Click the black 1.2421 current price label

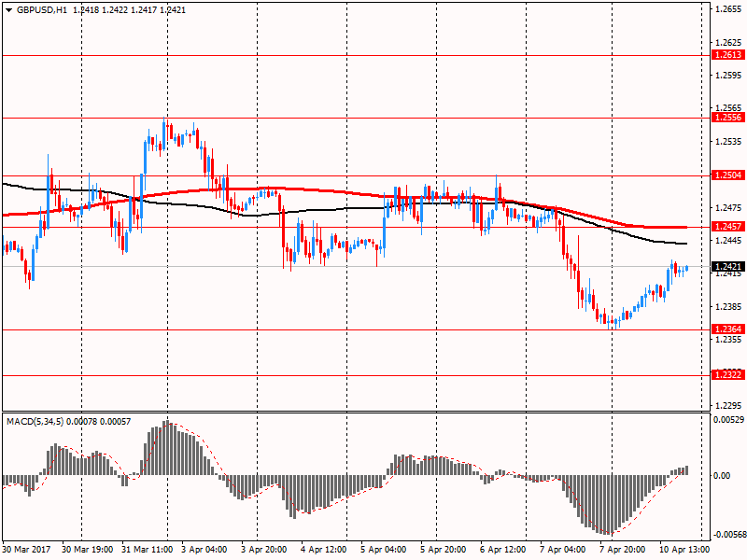click(727, 267)
